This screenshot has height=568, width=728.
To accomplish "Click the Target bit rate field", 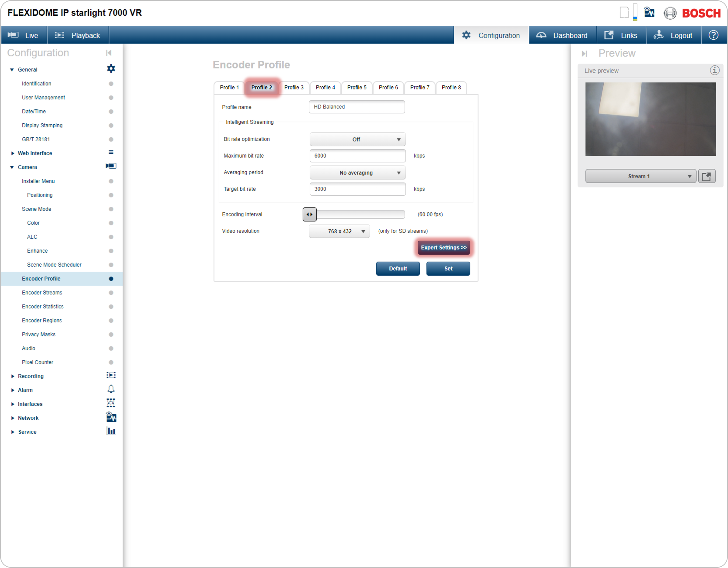I will click(358, 189).
